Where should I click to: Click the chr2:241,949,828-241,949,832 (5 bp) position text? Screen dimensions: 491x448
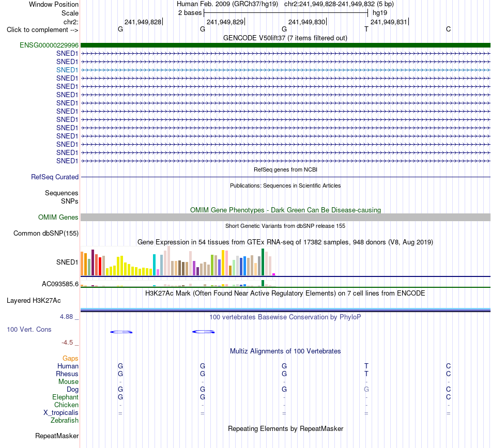tap(339, 4)
